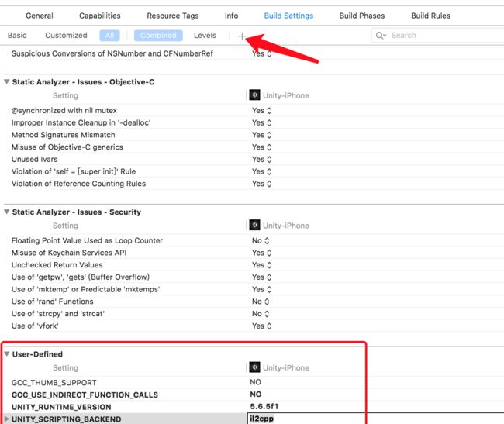504x424 pixels.
Task: Click the plus button to add a setting
Action: (x=242, y=36)
